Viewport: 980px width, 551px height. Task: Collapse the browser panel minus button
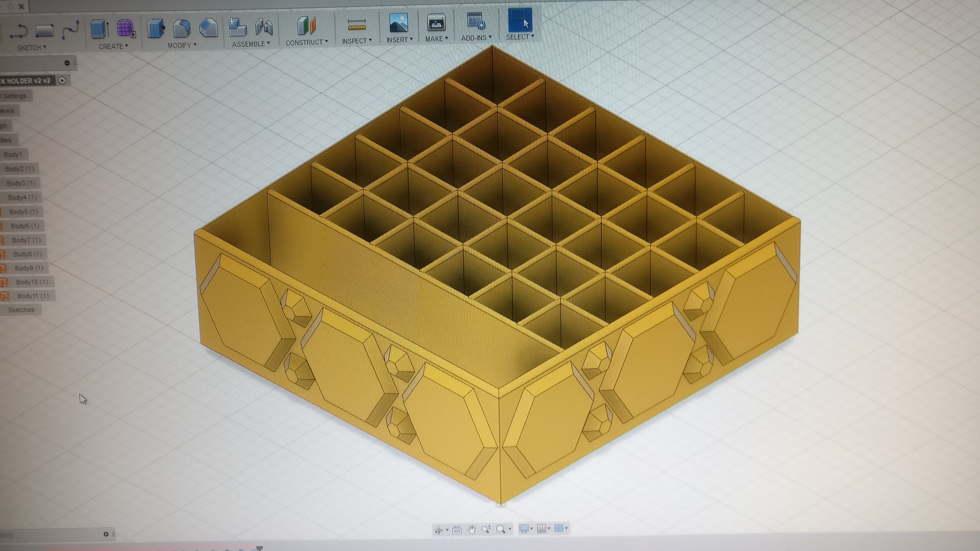pos(67,63)
